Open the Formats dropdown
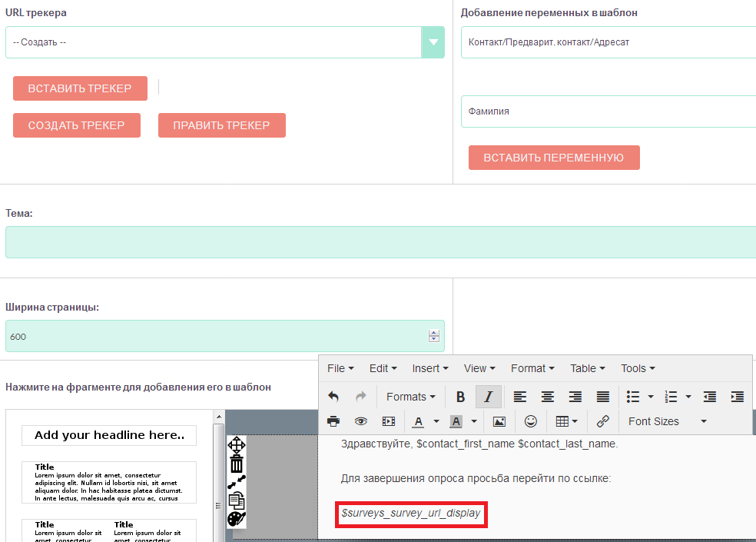The width and height of the screenshot is (756, 542). [x=411, y=397]
